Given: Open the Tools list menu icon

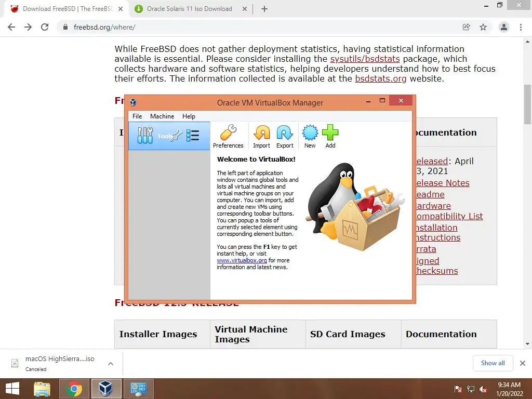Looking at the screenshot, I should [x=193, y=136].
